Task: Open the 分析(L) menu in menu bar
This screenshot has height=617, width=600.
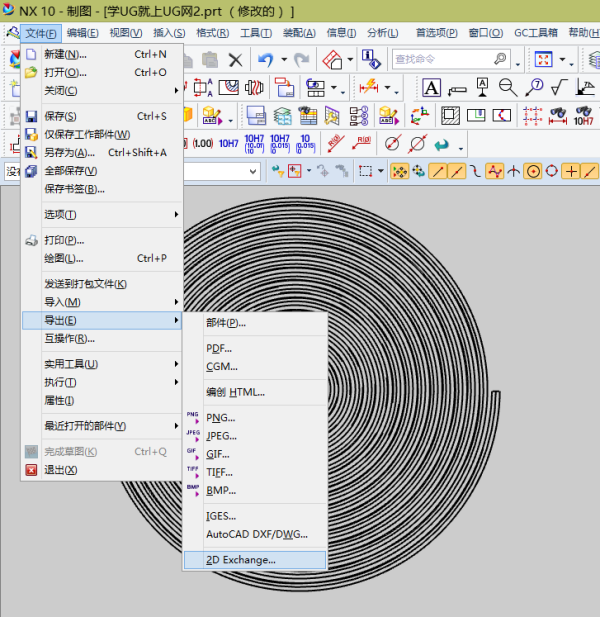Action: 381,33
